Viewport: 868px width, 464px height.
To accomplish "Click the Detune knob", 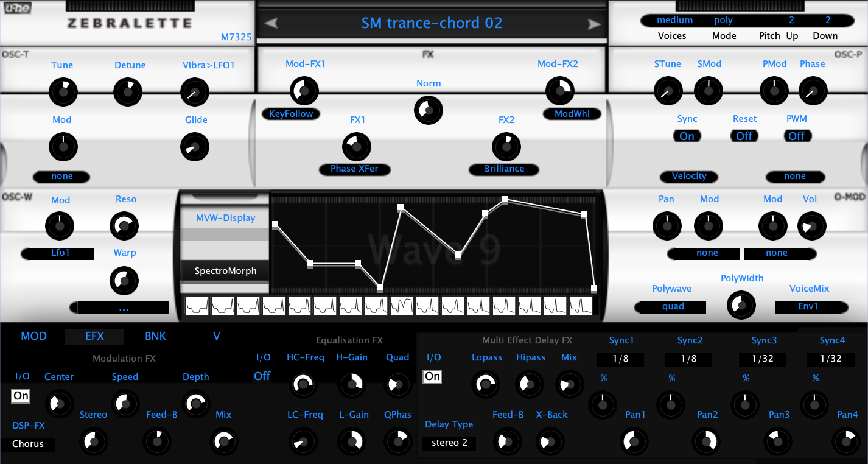I will pyautogui.click(x=128, y=93).
